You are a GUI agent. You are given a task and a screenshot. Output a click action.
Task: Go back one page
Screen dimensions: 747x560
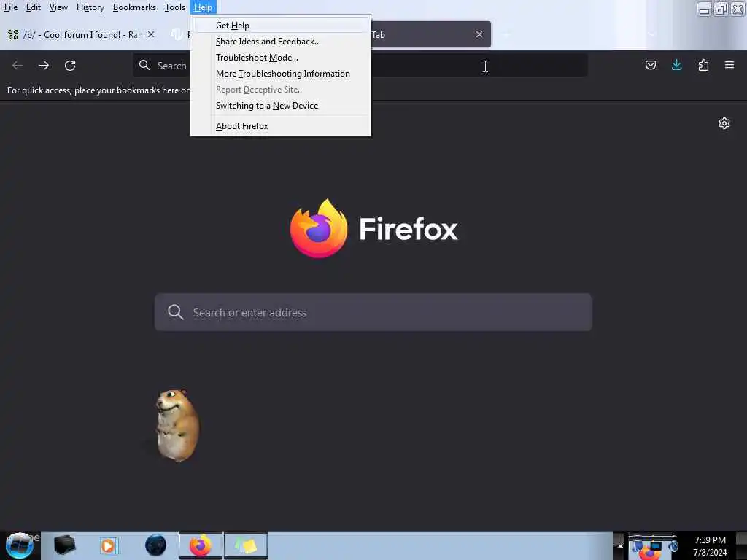point(18,65)
